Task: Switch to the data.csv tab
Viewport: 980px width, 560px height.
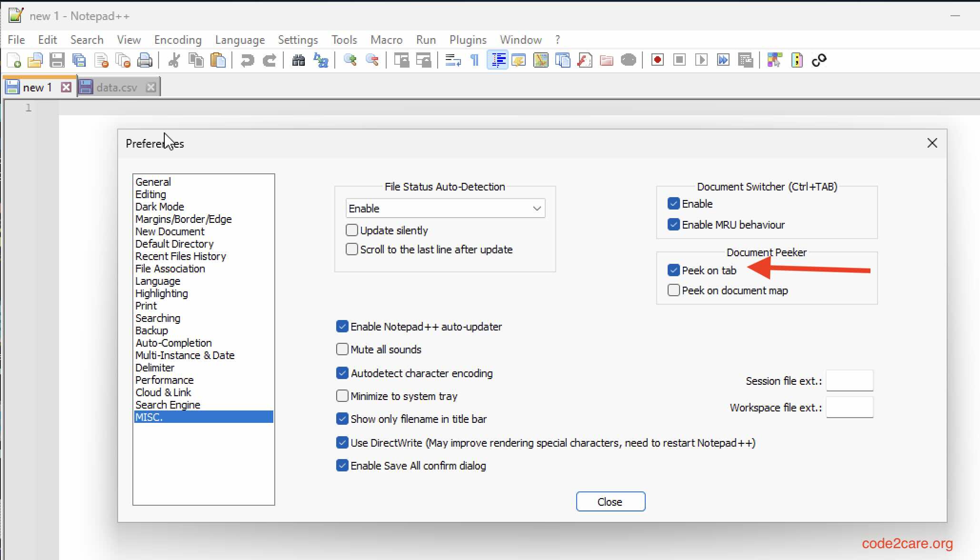Action: (x=116, y=87)
